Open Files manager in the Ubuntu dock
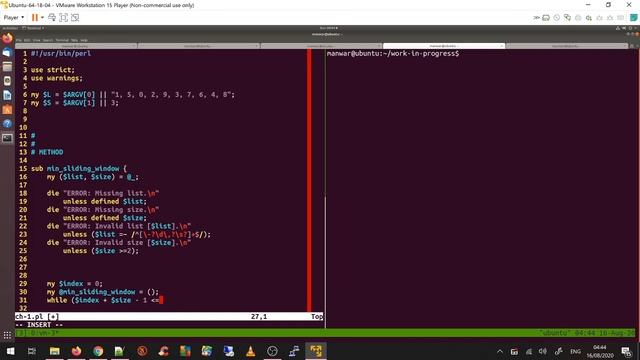This screenshot has width=640, height=360. [7, 67]
